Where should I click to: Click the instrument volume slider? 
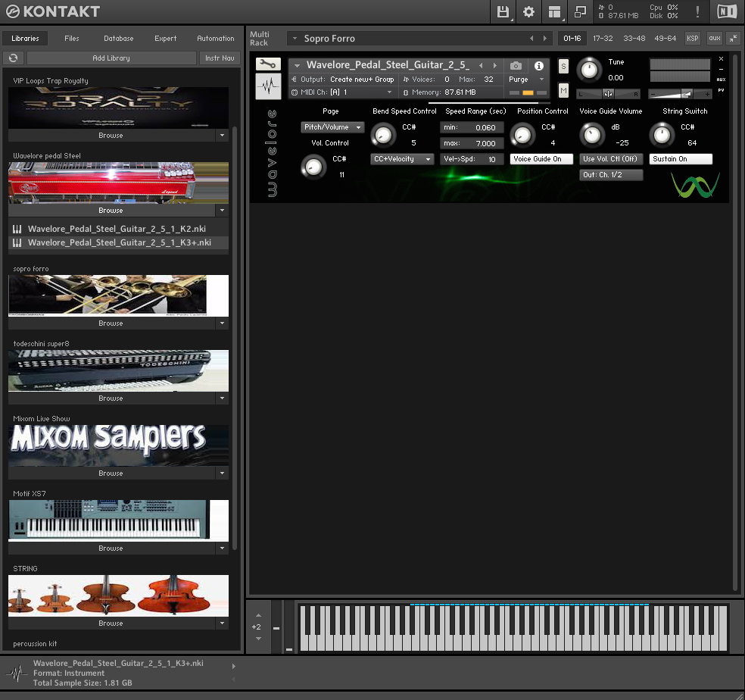pyautogui.click(x=680, y=94)
